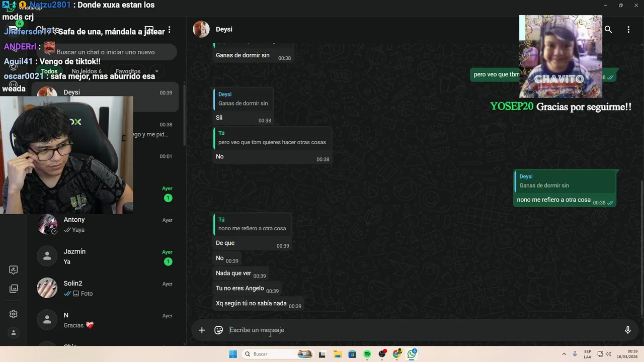644x362 pixels.
Task: Start a voice message with microphone
Action: pos(627,330)
